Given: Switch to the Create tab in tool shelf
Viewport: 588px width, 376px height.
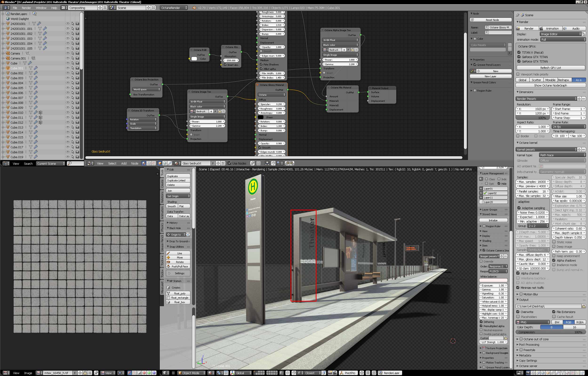Looking at the screenshot, I should click(x=162, y=184).
